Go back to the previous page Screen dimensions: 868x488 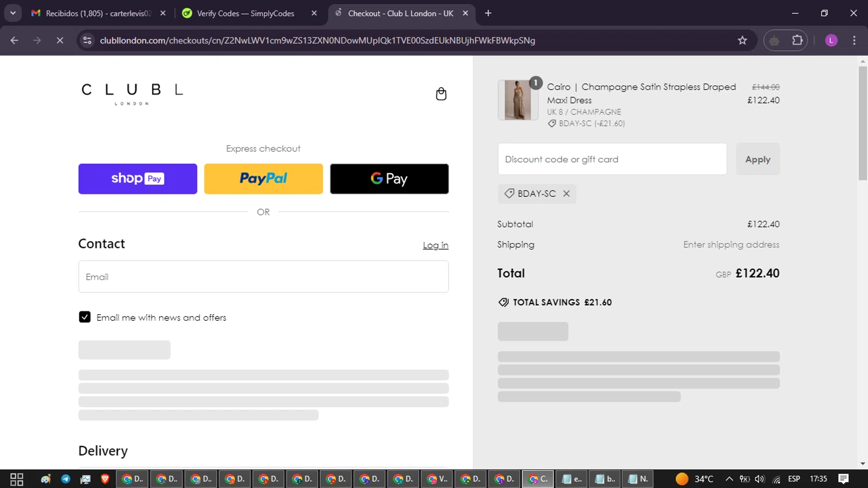point(14,41)
